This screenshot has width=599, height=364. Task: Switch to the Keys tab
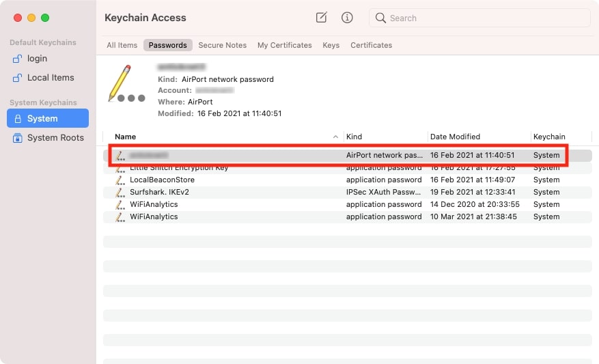point(331,45)
